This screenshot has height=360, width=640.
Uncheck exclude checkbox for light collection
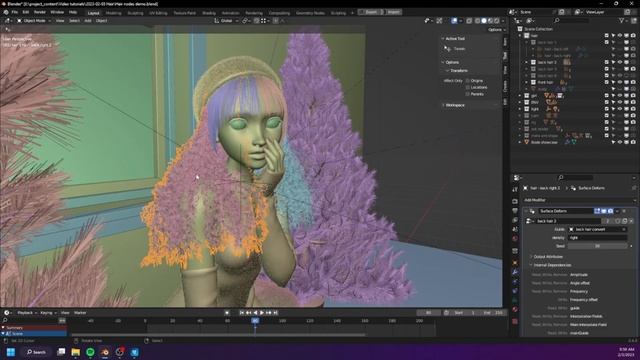tap(607, 109)
